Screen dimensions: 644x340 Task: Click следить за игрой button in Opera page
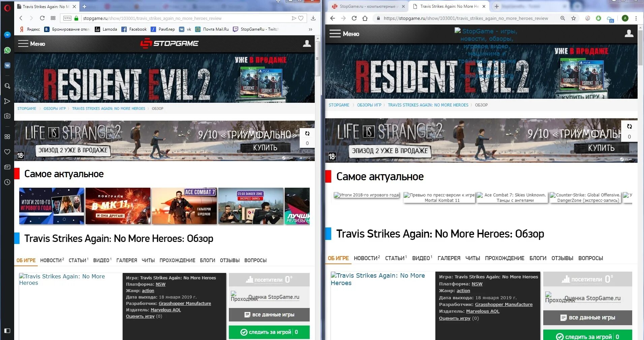269,332
